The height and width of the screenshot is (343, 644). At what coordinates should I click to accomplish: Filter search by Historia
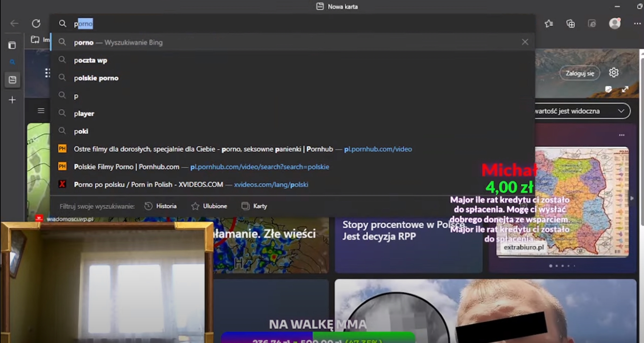(x=161, y=206)
